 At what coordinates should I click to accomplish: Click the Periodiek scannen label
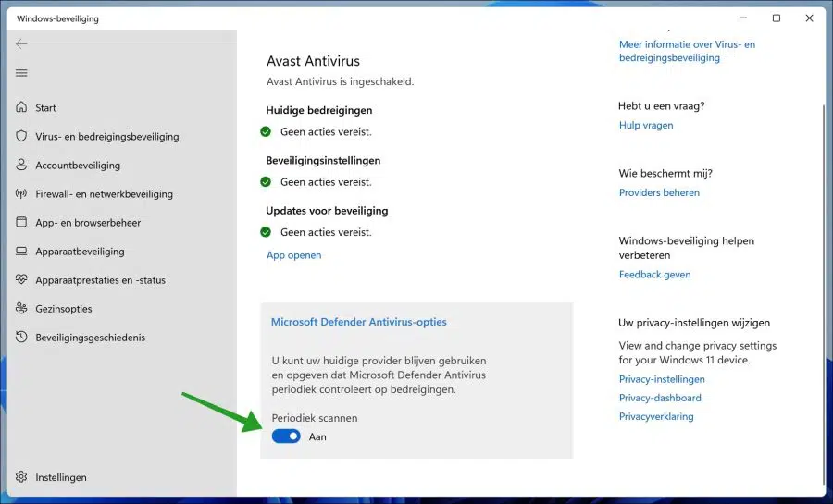click(315, 418)
